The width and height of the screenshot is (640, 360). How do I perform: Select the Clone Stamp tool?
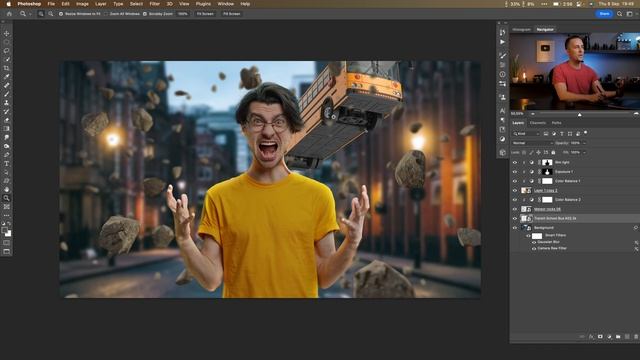point(7,102)
